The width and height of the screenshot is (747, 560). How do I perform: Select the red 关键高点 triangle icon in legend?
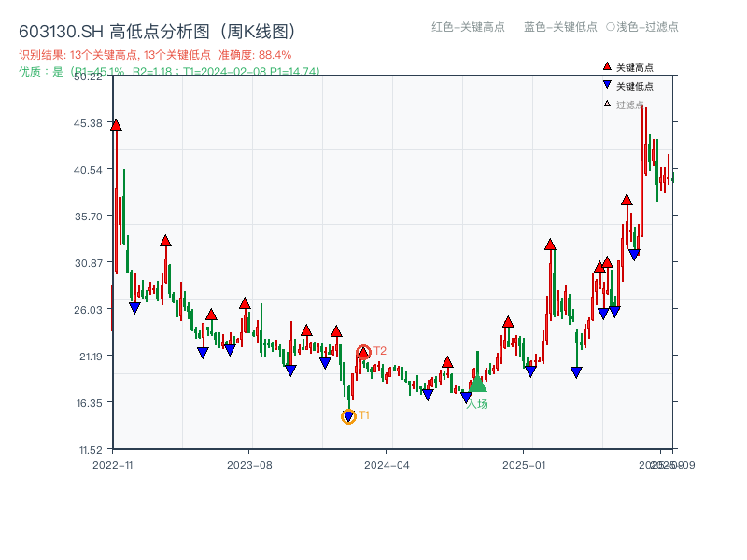(607, 66)
